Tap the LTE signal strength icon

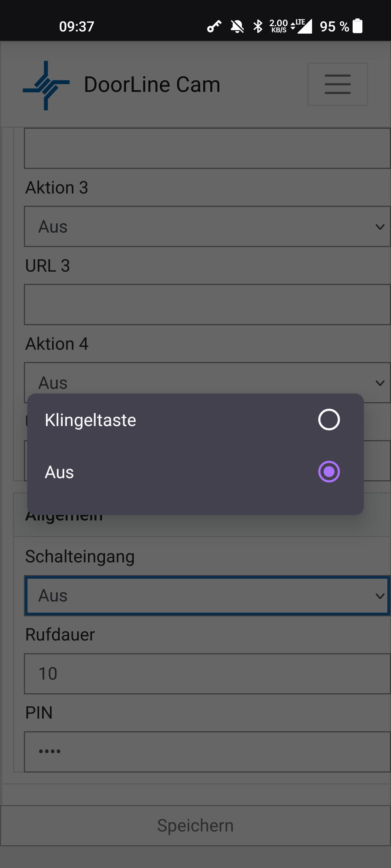click(x=302, y=26)
